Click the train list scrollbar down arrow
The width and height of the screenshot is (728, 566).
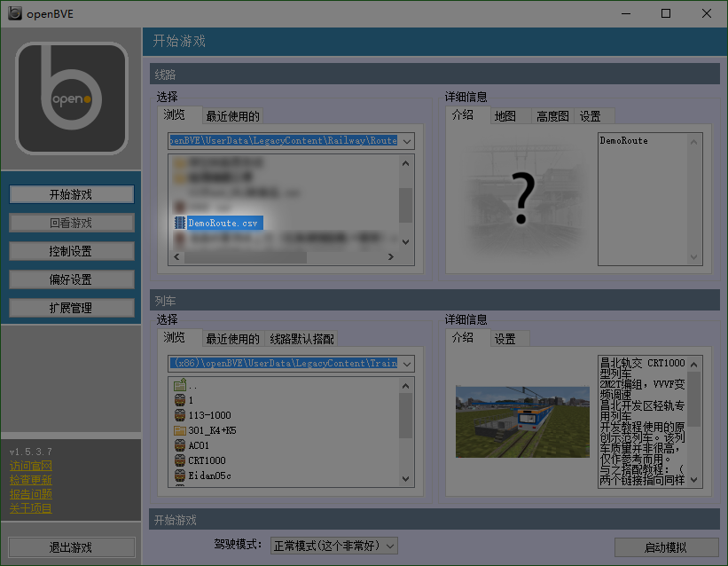click(x=405, y=480)
